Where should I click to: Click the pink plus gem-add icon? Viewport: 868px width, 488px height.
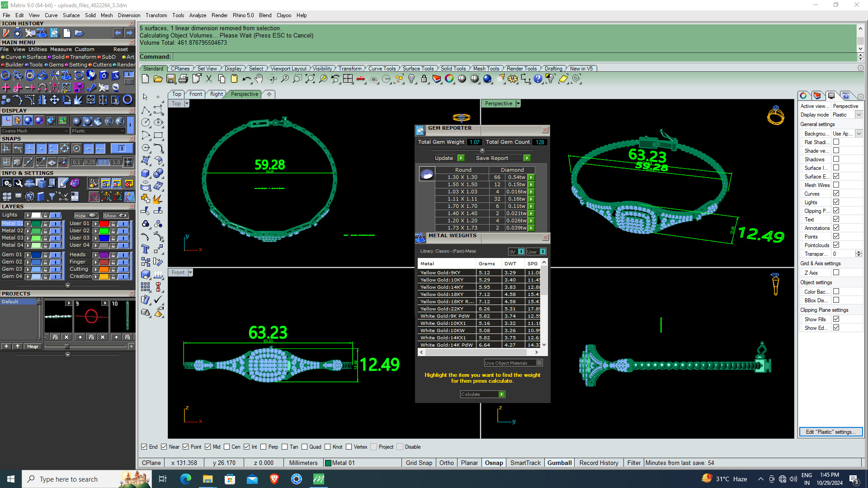pyautogui.click(x=18, y=87)
